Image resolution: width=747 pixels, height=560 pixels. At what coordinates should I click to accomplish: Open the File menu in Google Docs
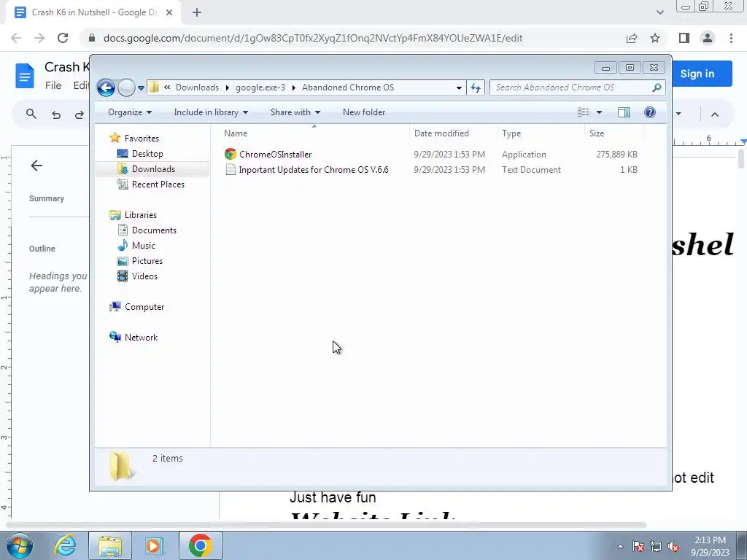53,85
